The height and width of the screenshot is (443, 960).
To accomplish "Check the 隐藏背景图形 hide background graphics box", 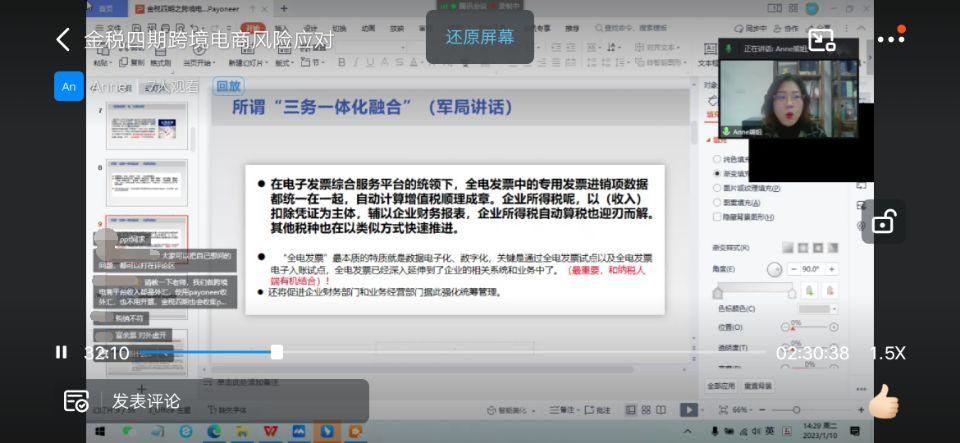I will pyautogui.click(x=717, y=217).
